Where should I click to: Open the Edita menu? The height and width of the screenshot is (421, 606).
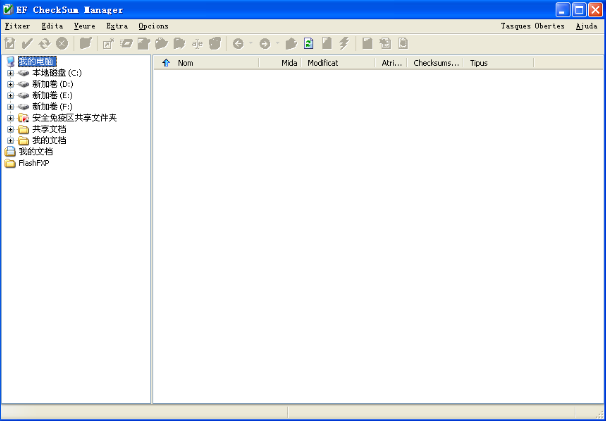pos(52,26)
